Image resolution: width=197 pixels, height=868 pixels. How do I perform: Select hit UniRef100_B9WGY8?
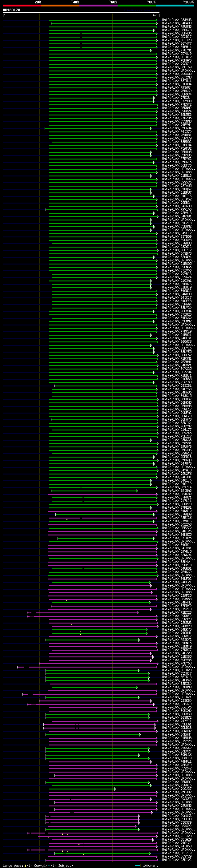click(x=177, y=447)
